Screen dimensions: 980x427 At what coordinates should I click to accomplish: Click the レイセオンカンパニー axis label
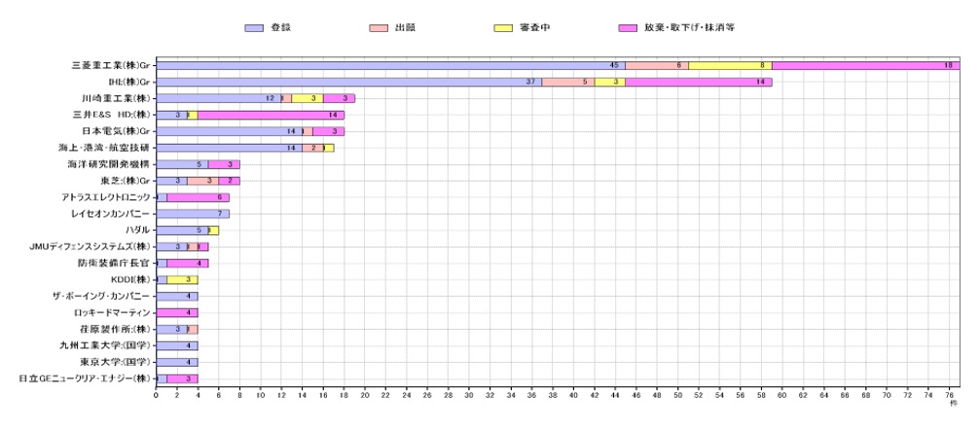click(111, 214)
